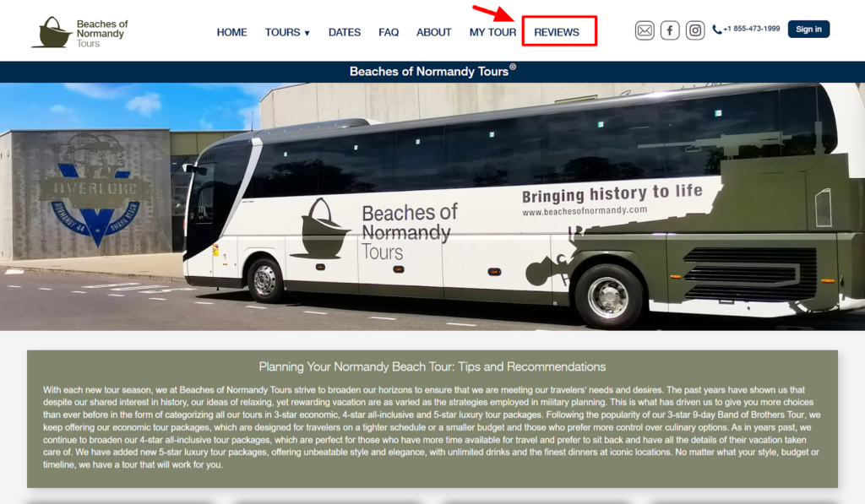Open the HOME menu item

(x=231, y=33)
